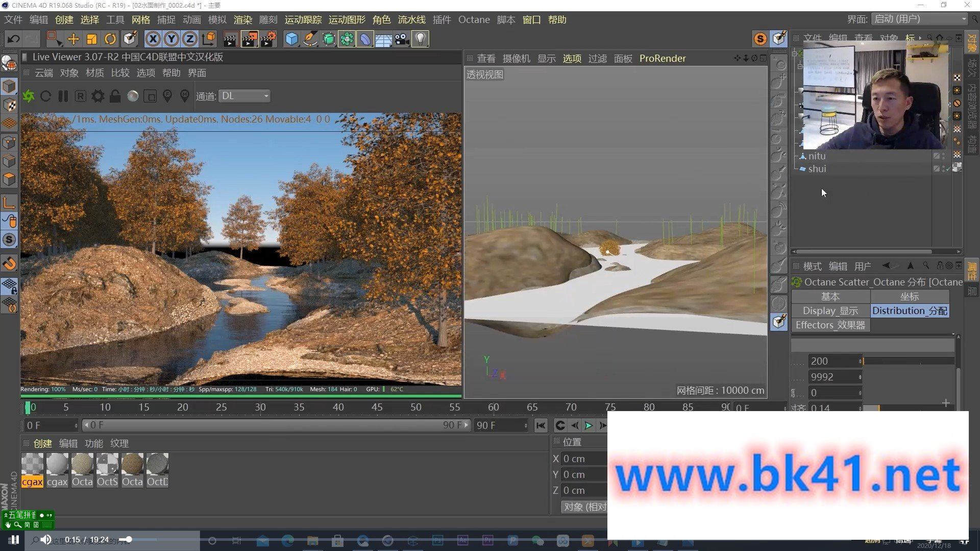Toggle the Live Viewer resolution lock
This screenshot has width=980, height=551.
(115, 96)
